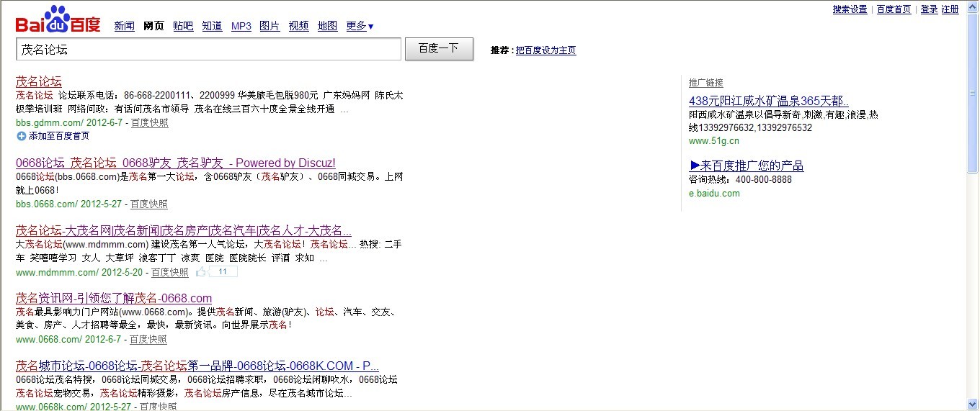Viewport: 980px width, 411px height.
Task: Click the www.mdmmm.com/ 2012-5-20 URL text
Action: [x=81, y=273]
